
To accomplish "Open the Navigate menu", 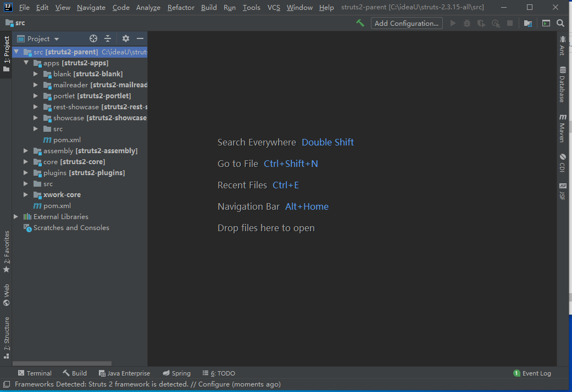I will pos(91,7).
